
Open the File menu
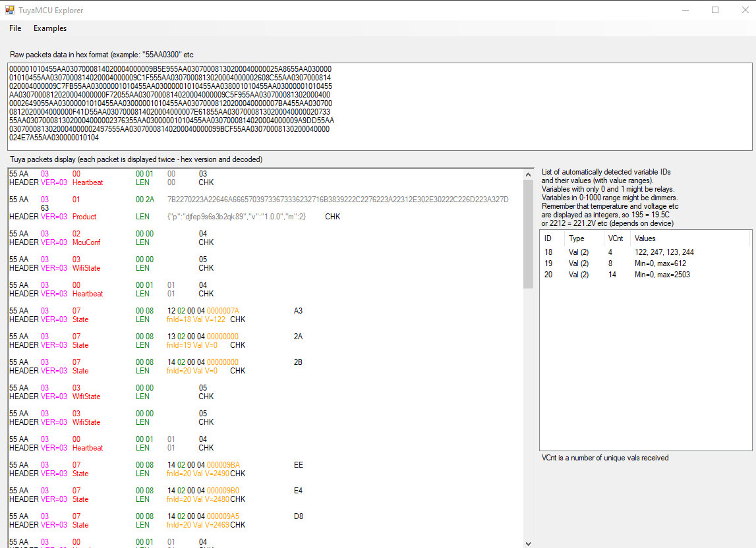point(15,28)
